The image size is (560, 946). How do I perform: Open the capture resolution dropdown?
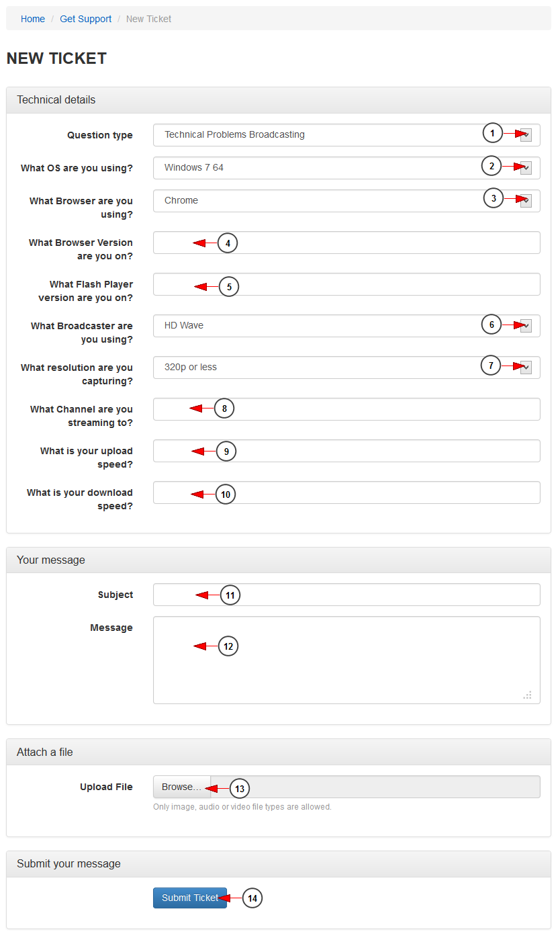[346, 368]
